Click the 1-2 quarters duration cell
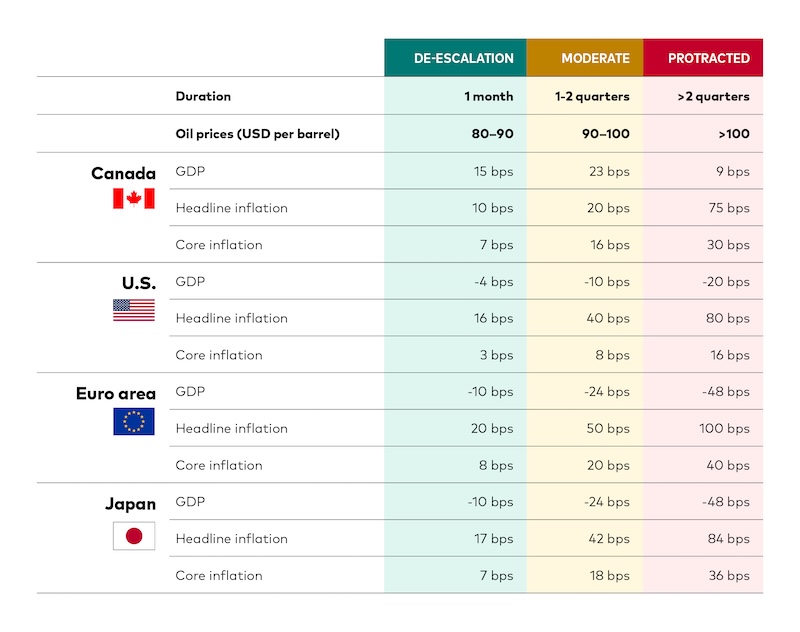 coord(592,97)
